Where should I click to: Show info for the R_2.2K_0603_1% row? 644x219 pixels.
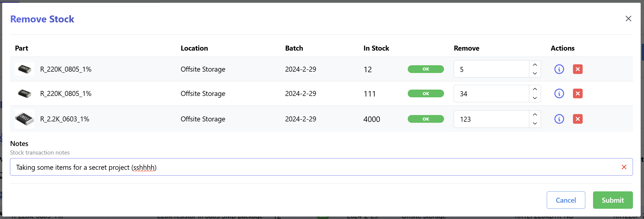click(559, 119)
